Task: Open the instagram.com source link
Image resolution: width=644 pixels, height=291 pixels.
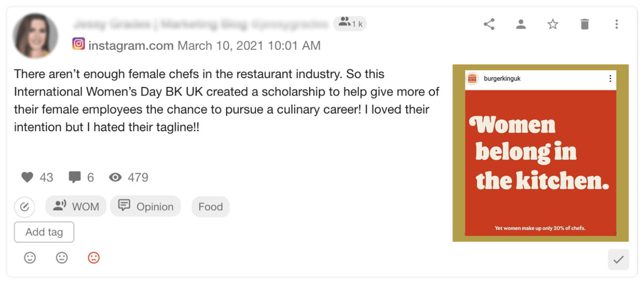Action: point(131,46)
